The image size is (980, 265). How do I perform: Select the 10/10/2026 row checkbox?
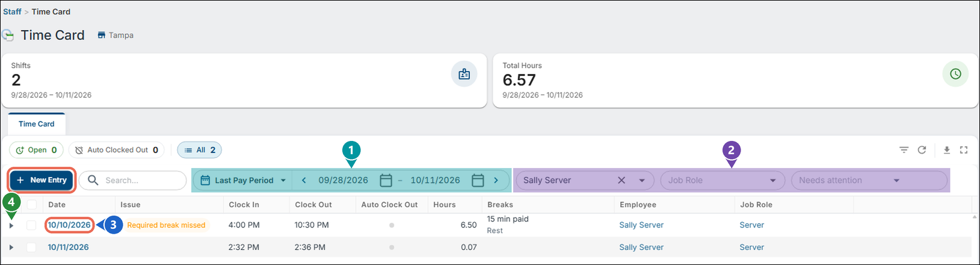coord(31,225)
